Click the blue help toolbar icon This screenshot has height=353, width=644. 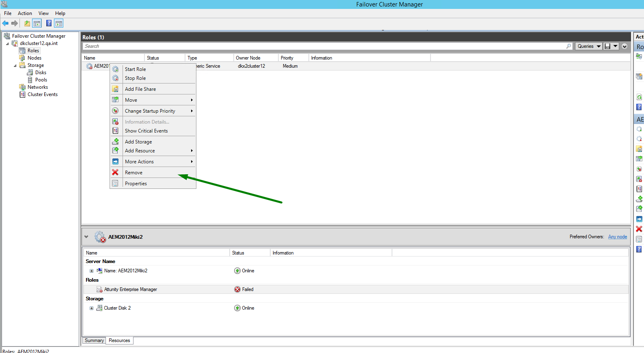tap(49, 24)
